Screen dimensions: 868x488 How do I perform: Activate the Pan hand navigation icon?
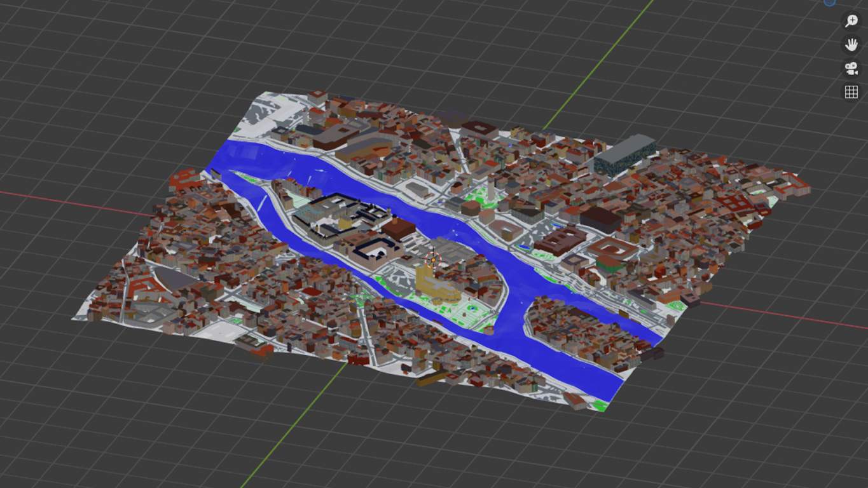coord(851,44)
